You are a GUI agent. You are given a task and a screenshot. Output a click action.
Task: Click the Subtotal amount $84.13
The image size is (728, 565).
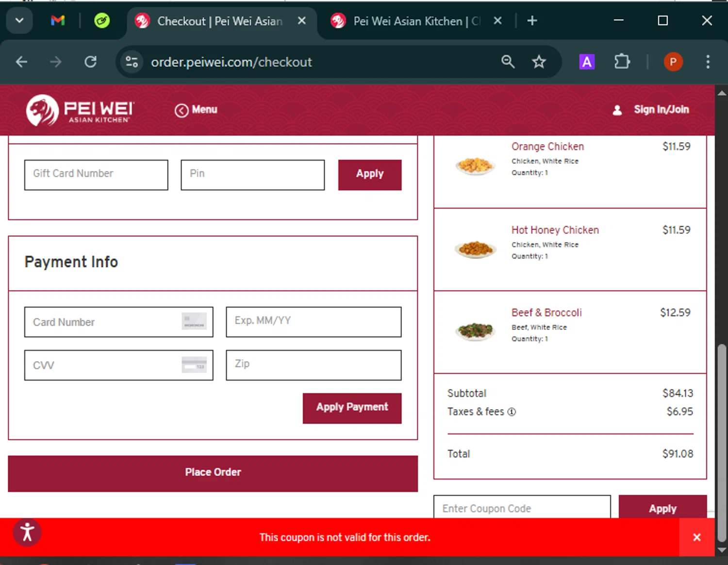[x=678, y=393]
